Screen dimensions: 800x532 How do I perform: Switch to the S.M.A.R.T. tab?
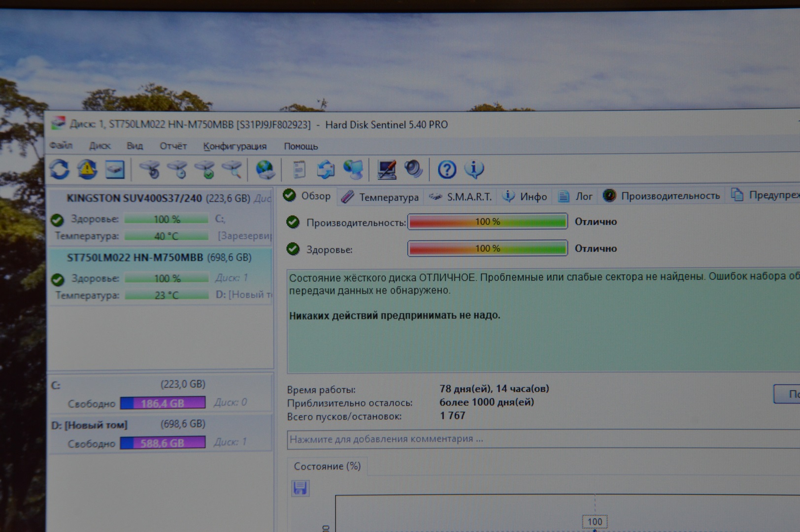[x=461, y=197]
